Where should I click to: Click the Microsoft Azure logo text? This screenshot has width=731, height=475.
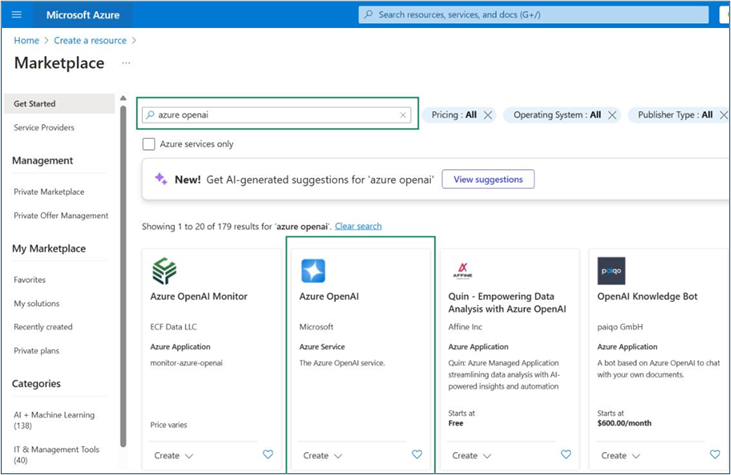click(83, 15)
